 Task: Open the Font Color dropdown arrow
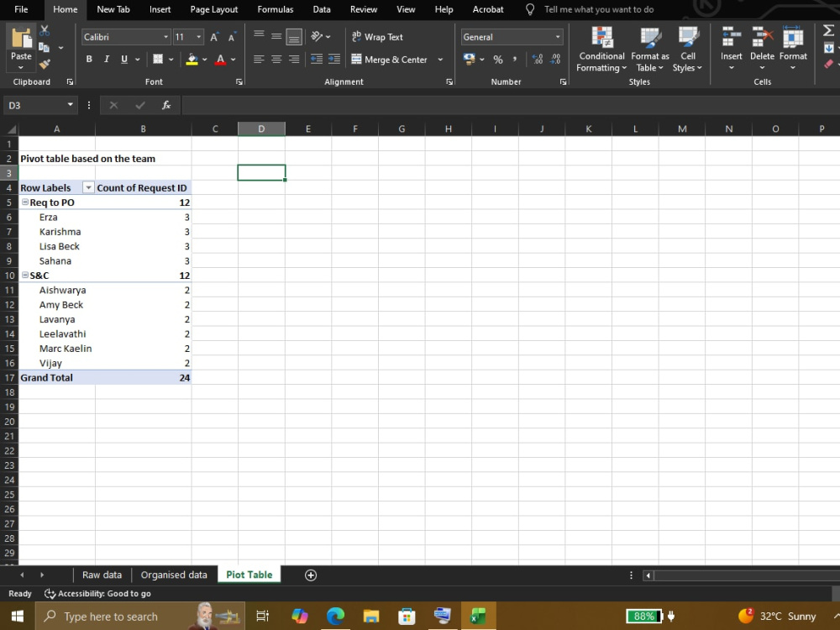tap(233, 60)
